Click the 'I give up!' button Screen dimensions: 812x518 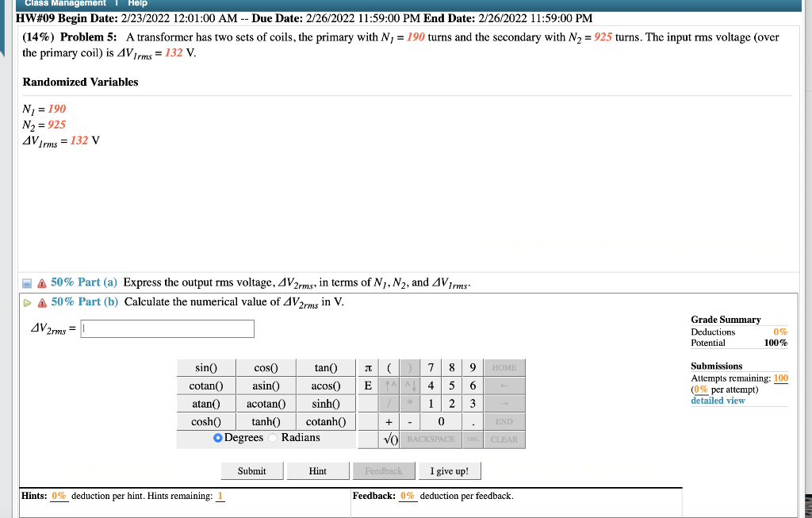point(450,470)
